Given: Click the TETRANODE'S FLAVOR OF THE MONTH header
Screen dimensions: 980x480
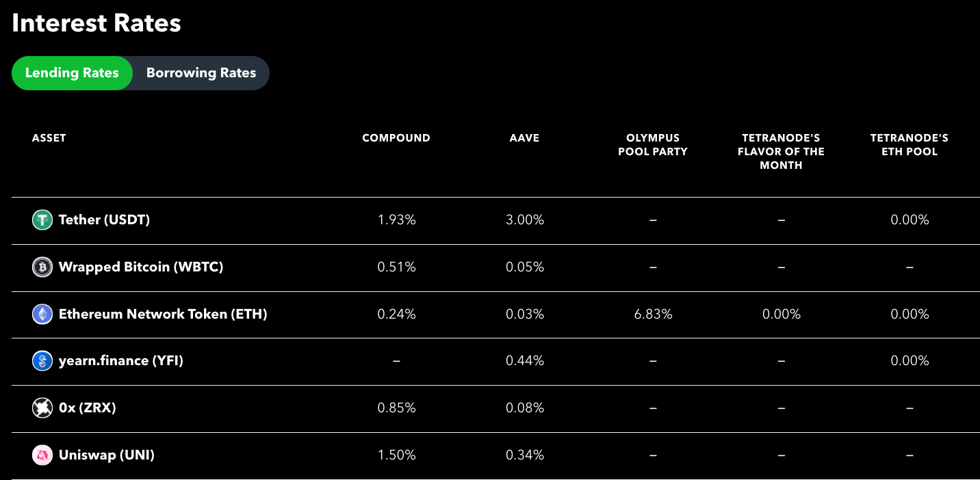Looking at the screenshot, I should point(781,151).
